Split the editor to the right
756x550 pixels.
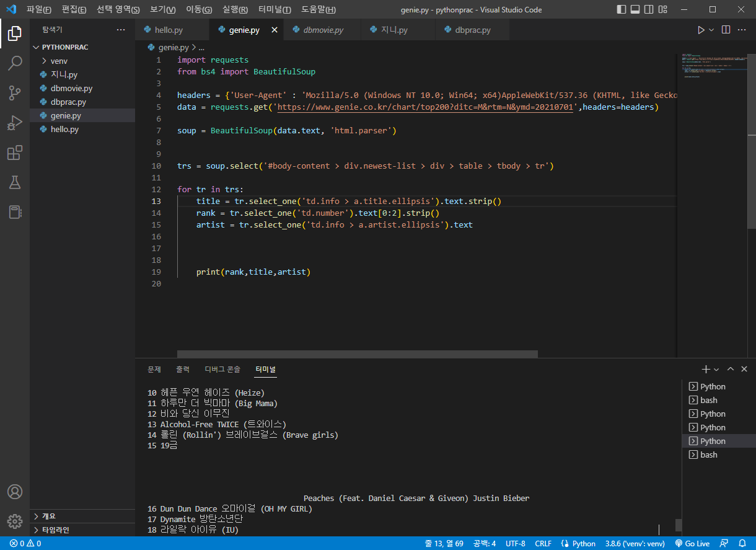tap(726, 30)
